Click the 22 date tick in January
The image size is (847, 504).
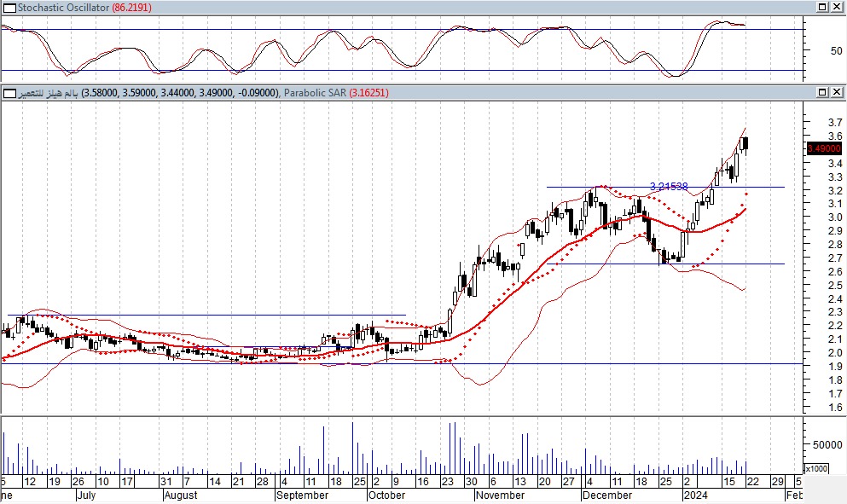752,482
